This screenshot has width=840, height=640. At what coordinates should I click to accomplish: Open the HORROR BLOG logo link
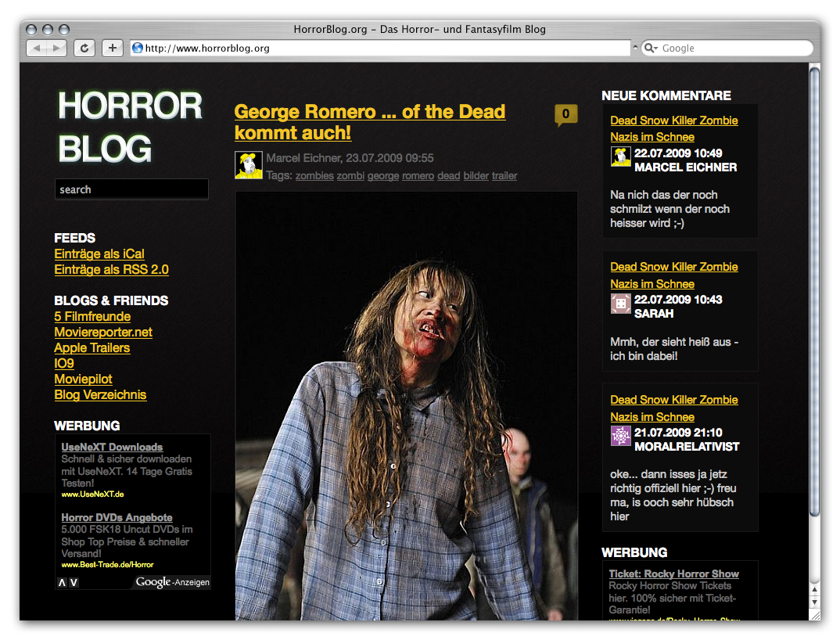tap(130, 127)
